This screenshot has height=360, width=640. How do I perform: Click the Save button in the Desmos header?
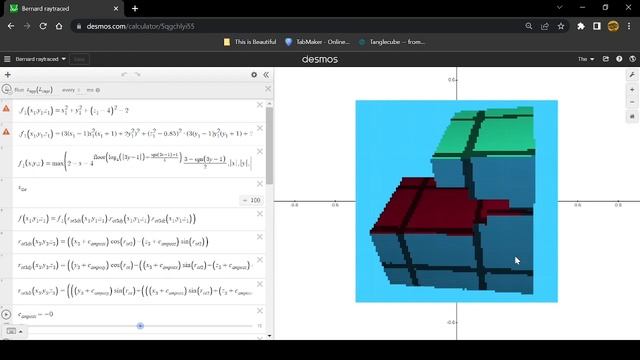pos(79,59)
